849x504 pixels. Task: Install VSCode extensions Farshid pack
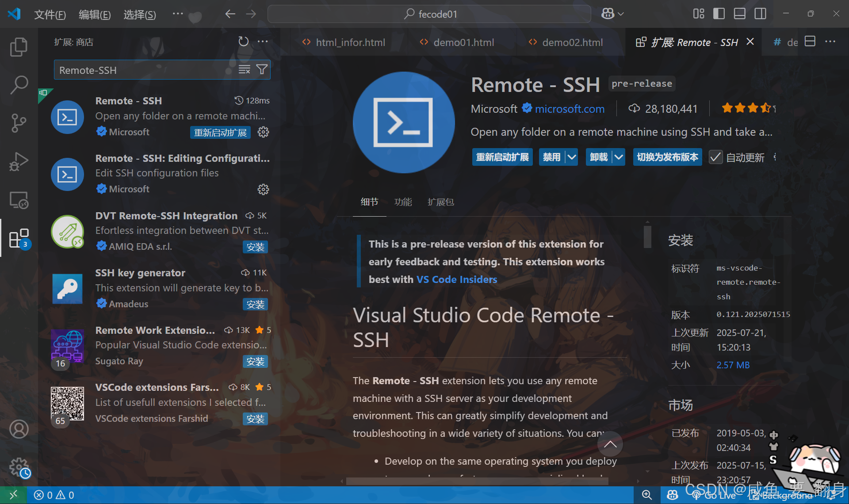coord(255,419)
